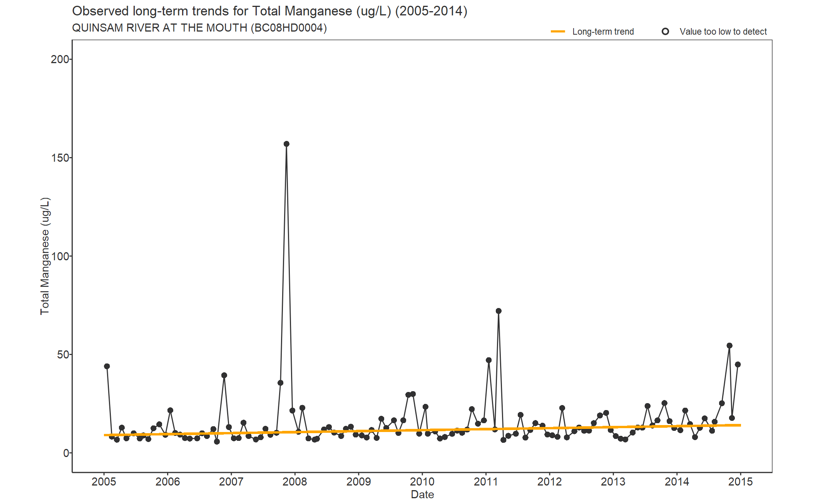Click the y-axis tick label 0
This screenshot has width=813, height=504.
(66, 453)
